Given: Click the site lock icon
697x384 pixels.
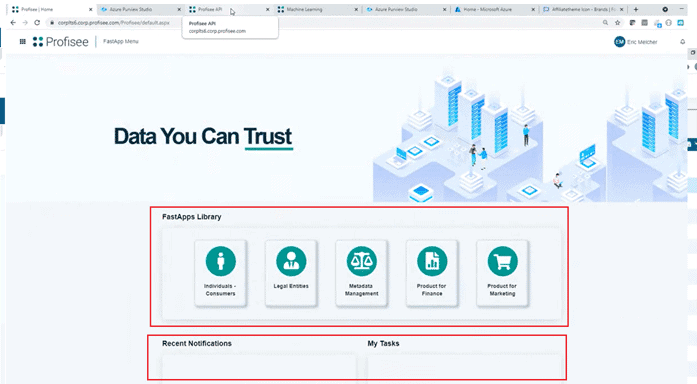Looking at the screenshot, I should coord(52,23).
